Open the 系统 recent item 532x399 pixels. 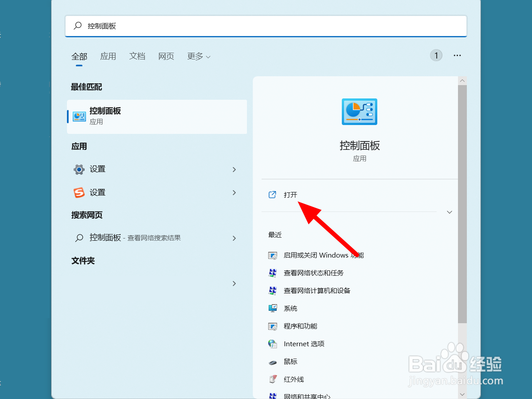point(291,308)
